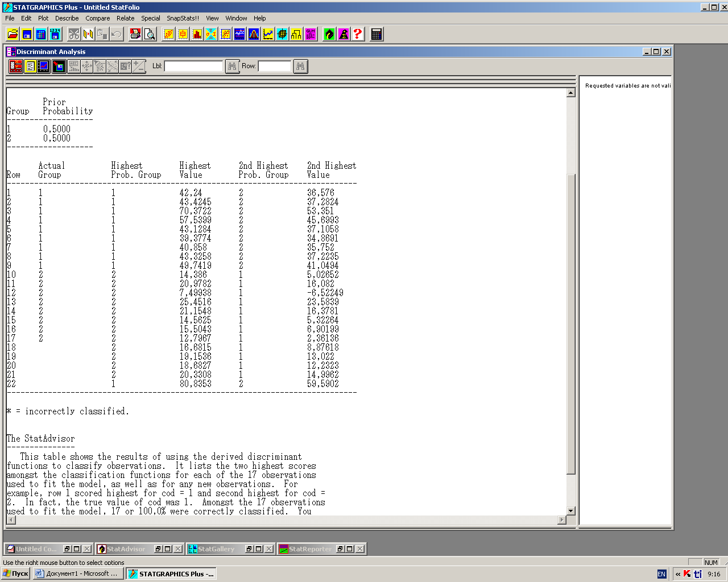Open Print Preview magnifier icon
Viewport: 728px width, 582px height.
[x=150, y=34]
